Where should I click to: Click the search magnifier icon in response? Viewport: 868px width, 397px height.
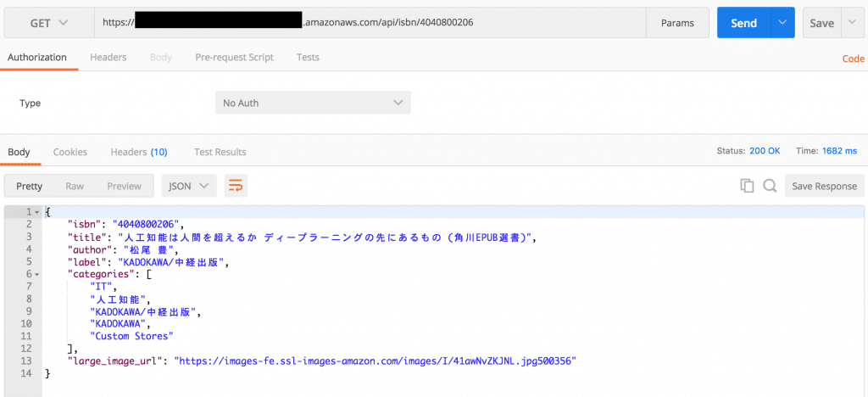(770, 186)
